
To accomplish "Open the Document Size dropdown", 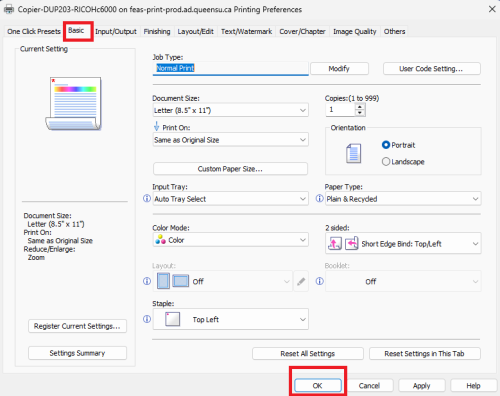I will click(230, 110).
